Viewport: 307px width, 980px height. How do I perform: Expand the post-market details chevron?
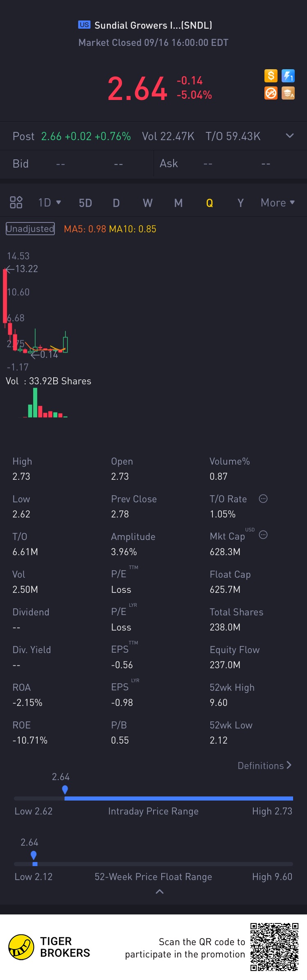[x=290, y=136]
